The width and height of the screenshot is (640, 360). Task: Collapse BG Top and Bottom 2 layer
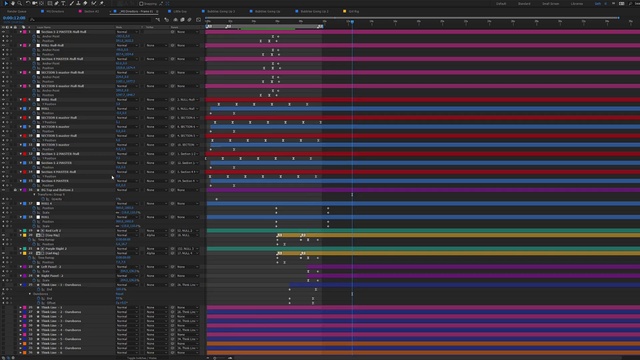(x=20, y=190)
